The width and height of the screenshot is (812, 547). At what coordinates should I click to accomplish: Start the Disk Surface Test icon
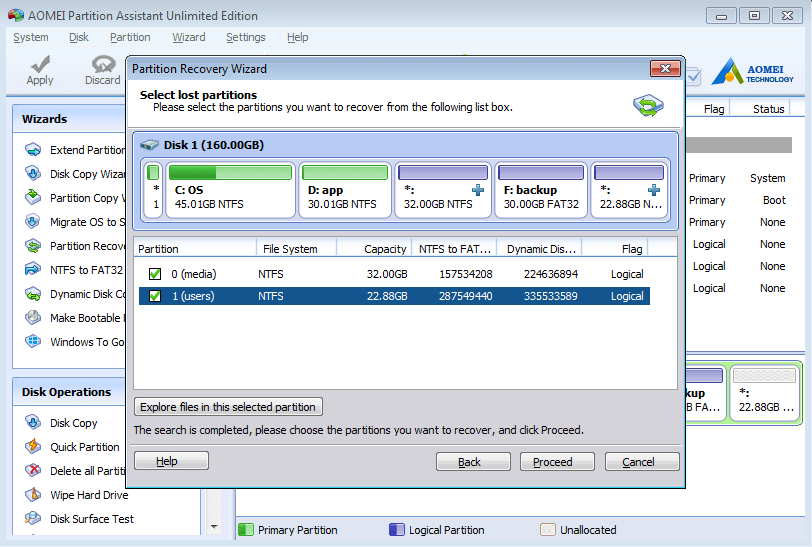coord(33,519)
